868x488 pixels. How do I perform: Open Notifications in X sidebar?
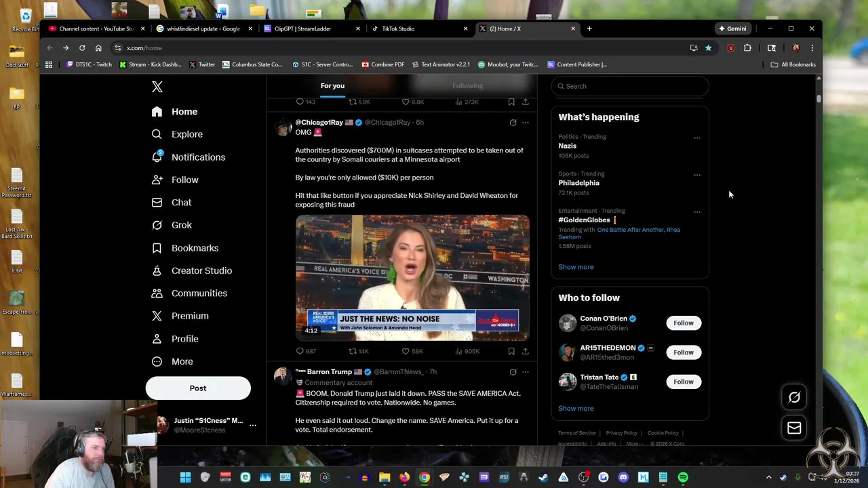189,157
